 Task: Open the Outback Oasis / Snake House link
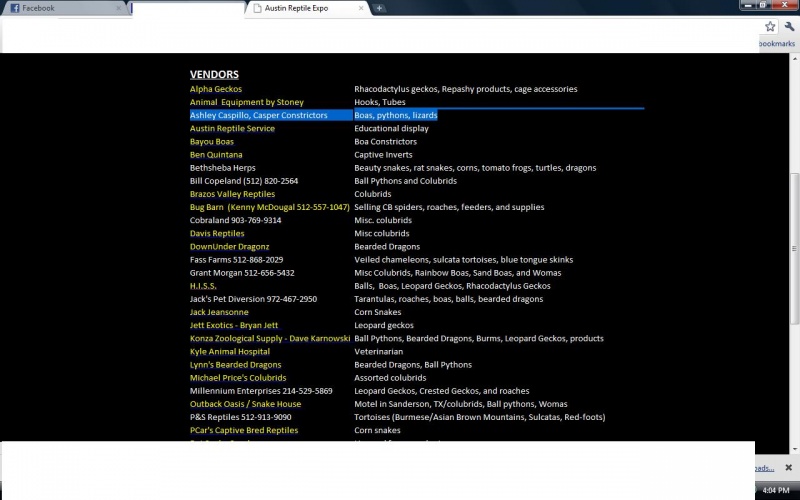[245, 404]
